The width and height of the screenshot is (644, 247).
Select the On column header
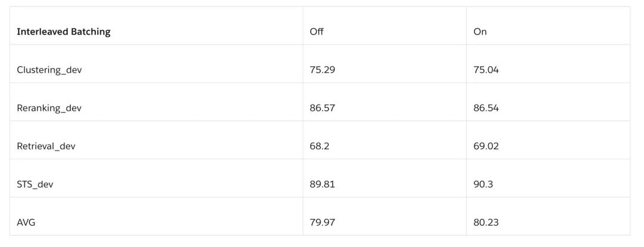pyautogui.click(x=480, y=32)
